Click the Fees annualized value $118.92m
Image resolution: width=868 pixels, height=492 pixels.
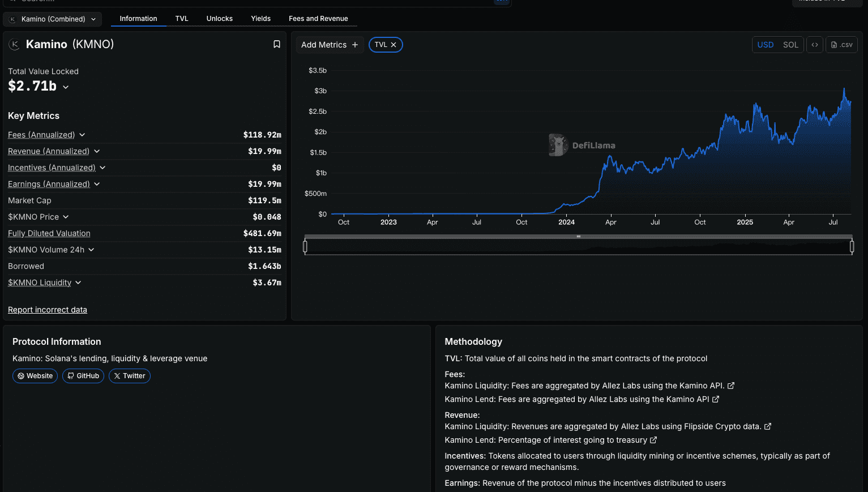(262, 135)
